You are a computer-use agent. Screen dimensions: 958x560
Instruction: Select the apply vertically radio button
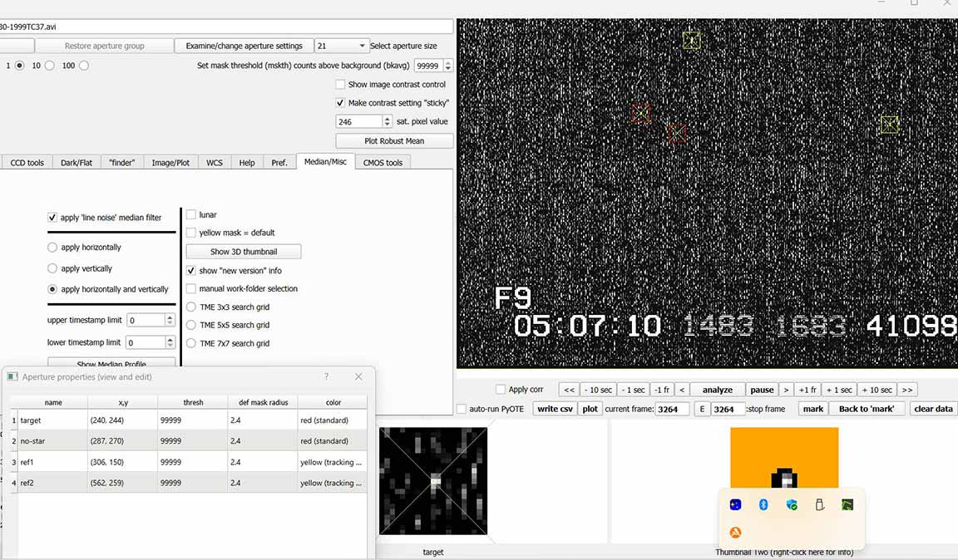pyautogui.click(x=53, y=268)
